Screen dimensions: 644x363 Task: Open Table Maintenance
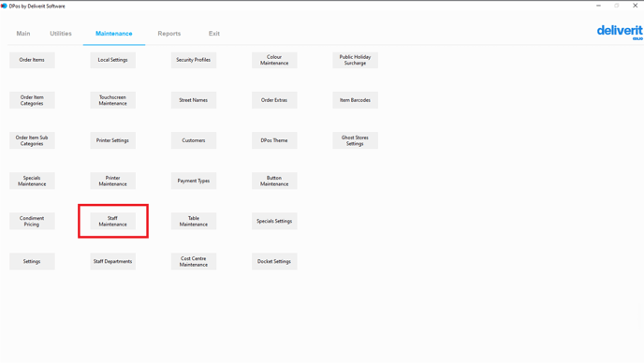(194, 222)
